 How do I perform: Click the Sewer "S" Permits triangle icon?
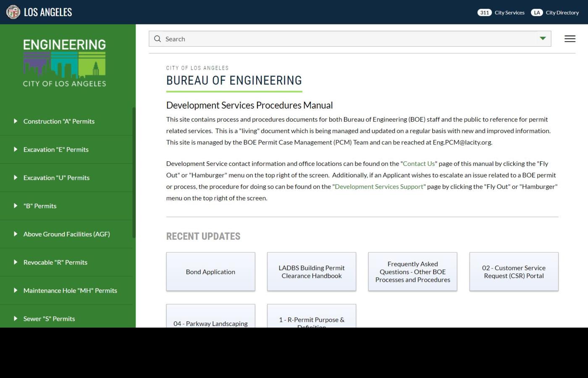coord(16,318)
